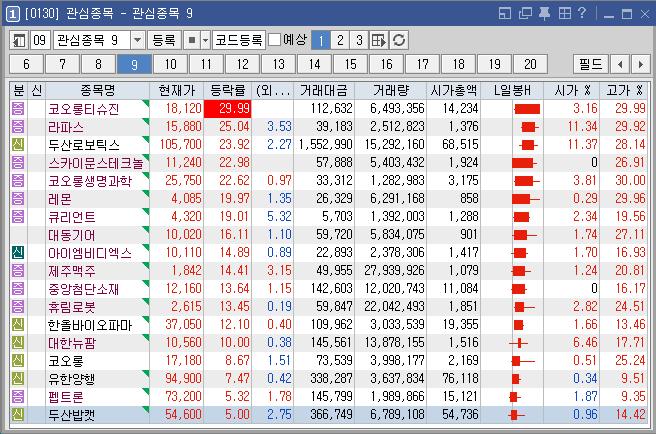The height and width of the screenshot is (434, 656).
Task: Select view page 1 button
Action: tap(321, 41)
